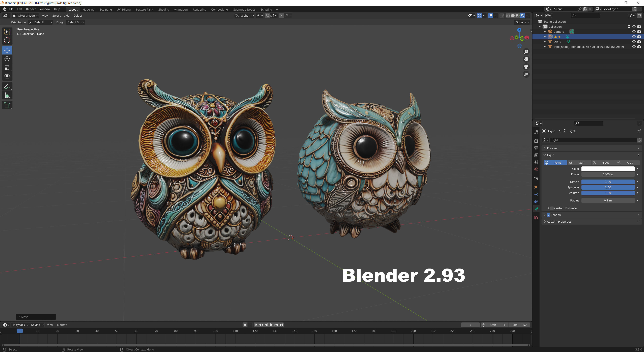
Task: Expand the Owl 1 tree item
Action: 545,42
